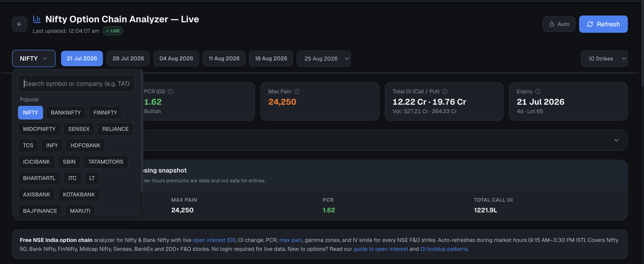Click the symbol list scrollbar
644x264 pixels.
142,131
